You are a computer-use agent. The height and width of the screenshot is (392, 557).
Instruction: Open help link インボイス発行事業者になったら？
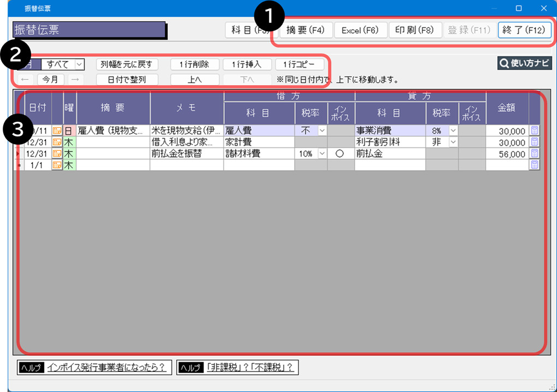pos(106,367)
